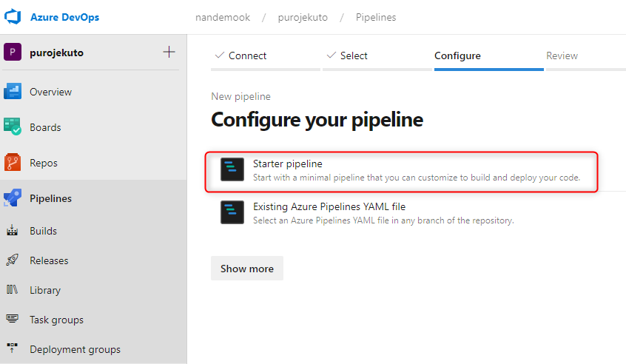Click the Repos icon in sidebar

pos(13,163)
